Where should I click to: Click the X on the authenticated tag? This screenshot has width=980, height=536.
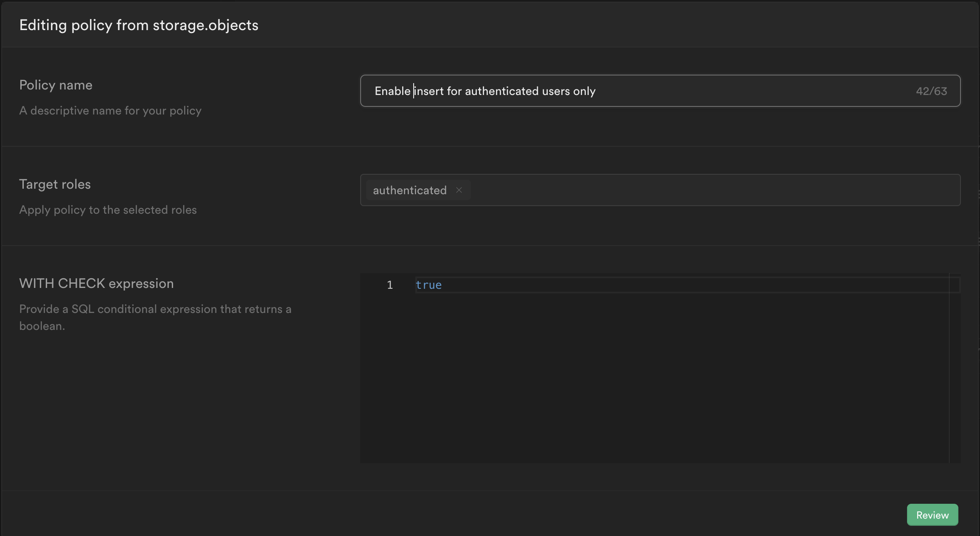(459, 190)
